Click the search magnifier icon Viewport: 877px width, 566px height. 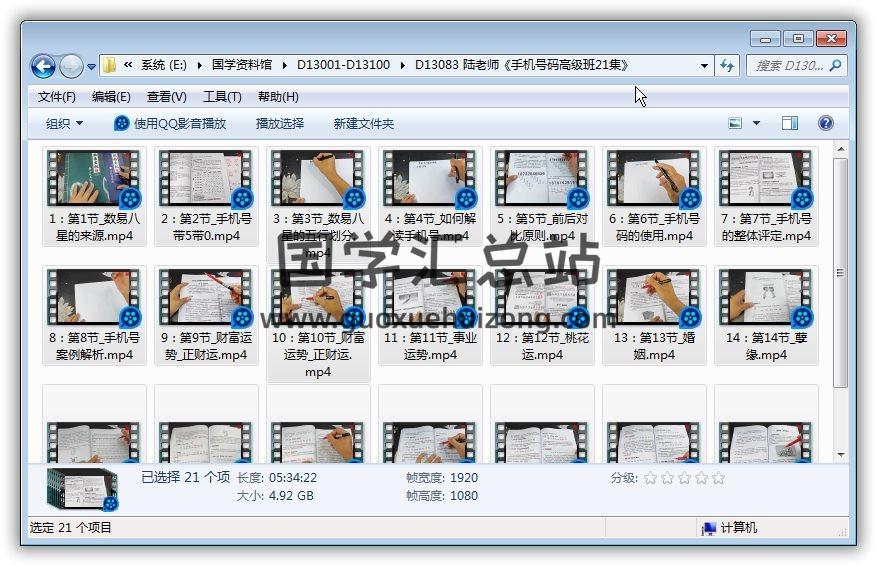pyautogui.click(x=836, y=65)
